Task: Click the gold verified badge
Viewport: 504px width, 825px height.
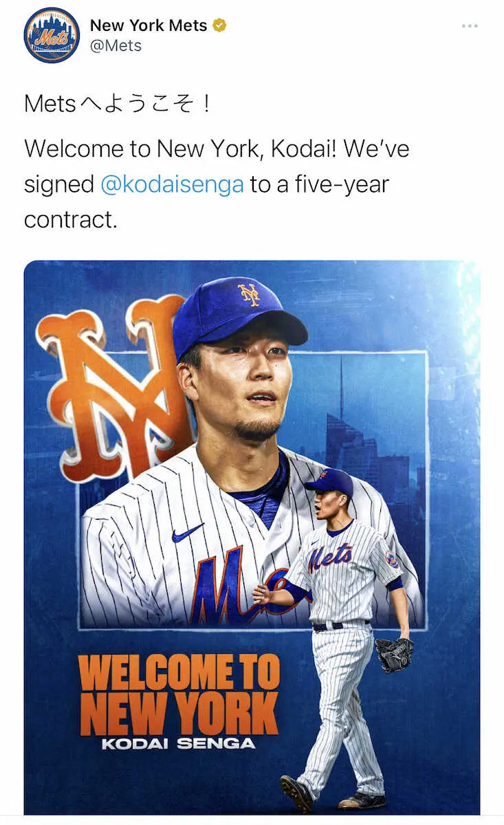Action: [x=219, y=26]
